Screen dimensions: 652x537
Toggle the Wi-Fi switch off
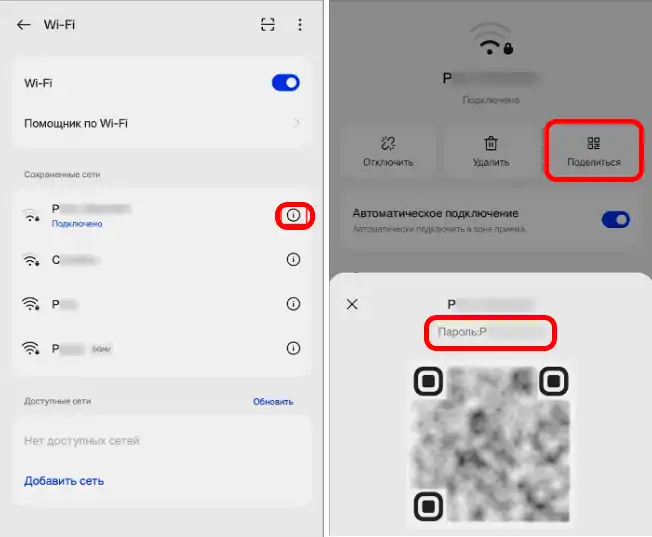click(x=285, y=83)
